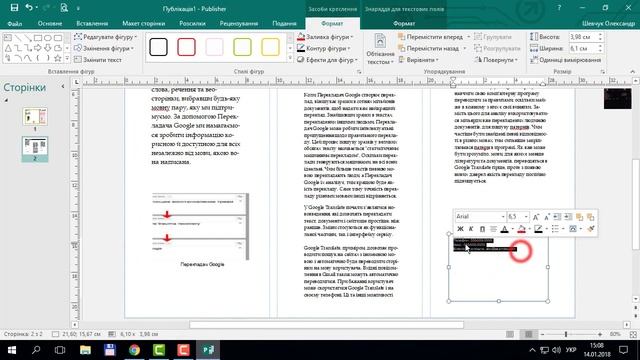This screenshot has height=360, width=640.
Task: Collapse the Сторінки navigation pane
Action: [x=62, y=87]
